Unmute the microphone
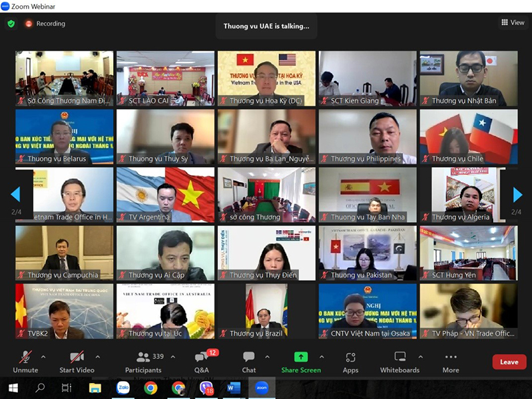Image resolution: width=532 pixels, height=399 pixels. click(x=25, y=361)
